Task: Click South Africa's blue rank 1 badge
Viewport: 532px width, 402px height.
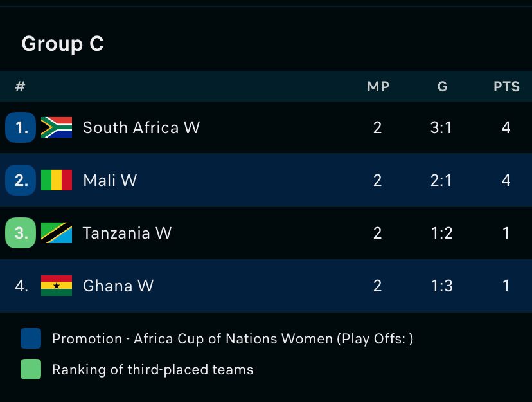Action: pyautogui.click(x=21, y=127)
